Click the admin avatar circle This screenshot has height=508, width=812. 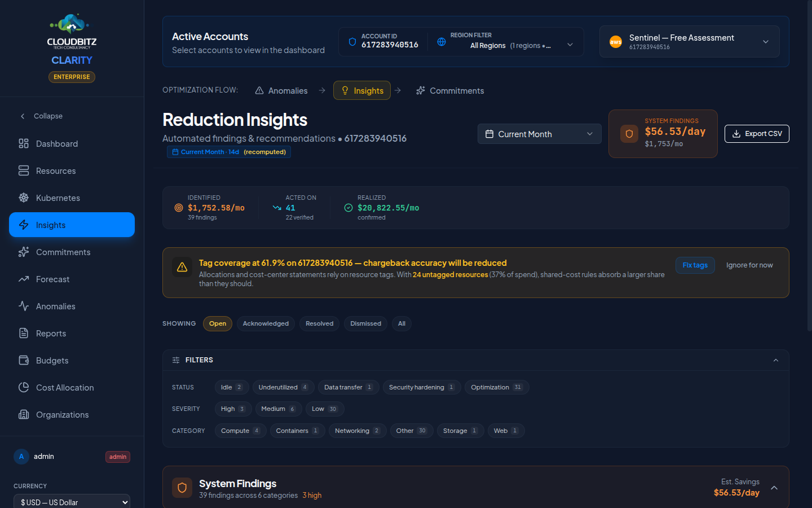(21, 457)
